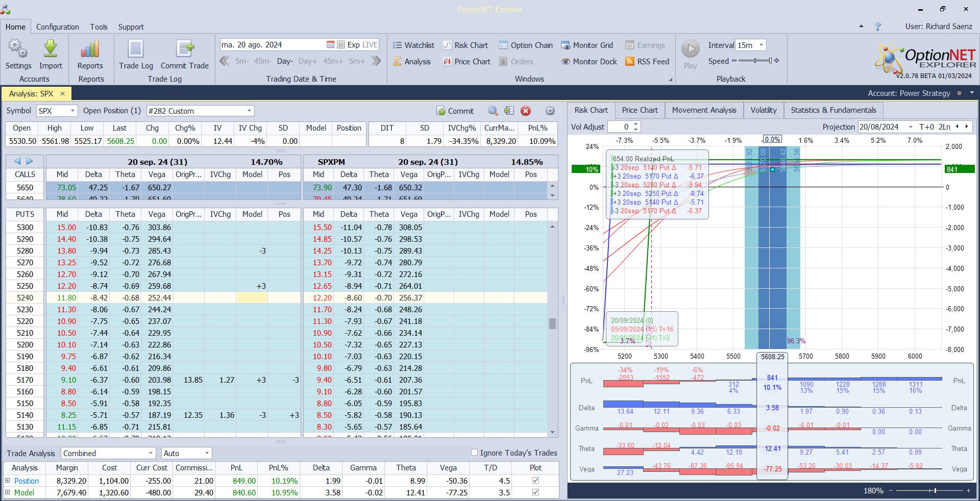The height and width of the screenshot is (501, 980).
Task: Open the Account dropdown arrow
Action: (x=972, y=93)
